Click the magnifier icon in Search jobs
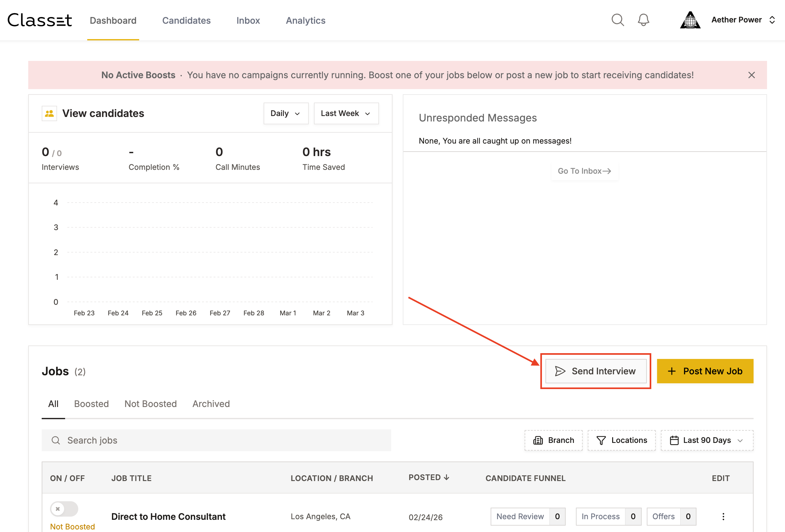The height and width of the screenshot is (532, 785). tap(56, 440)
